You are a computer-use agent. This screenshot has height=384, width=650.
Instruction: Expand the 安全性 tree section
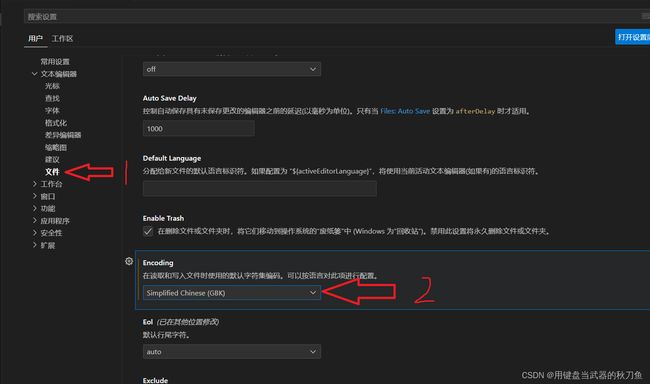pos(35,233)
